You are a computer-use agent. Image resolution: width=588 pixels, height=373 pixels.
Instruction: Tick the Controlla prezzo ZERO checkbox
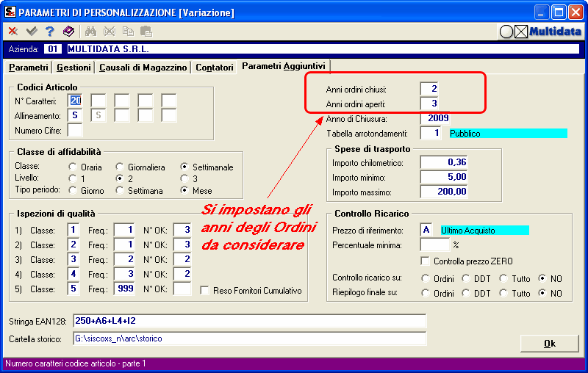point(426,261)
